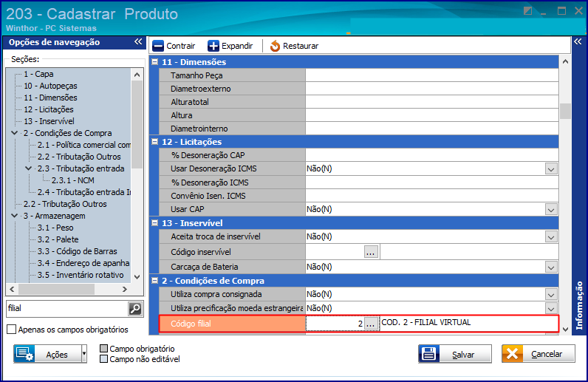Click the sections tree scroll-down arrow

[x=137, y=277]
